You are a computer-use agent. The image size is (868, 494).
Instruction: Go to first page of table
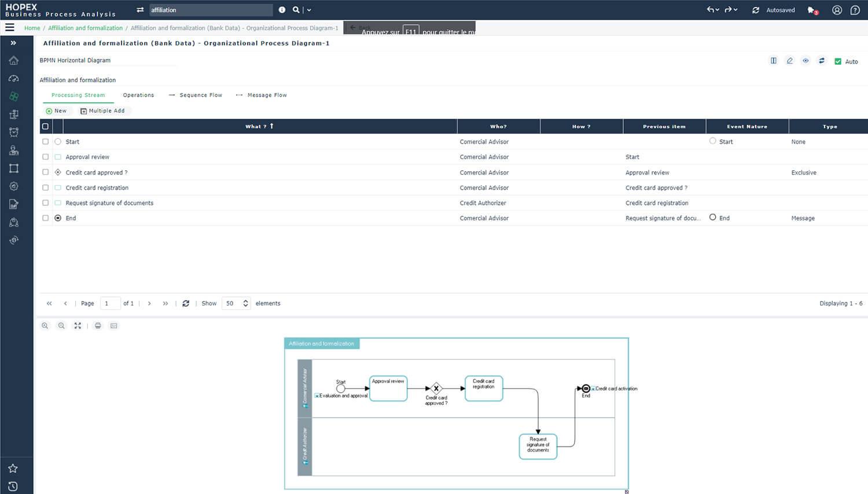[x=49, y=303]
